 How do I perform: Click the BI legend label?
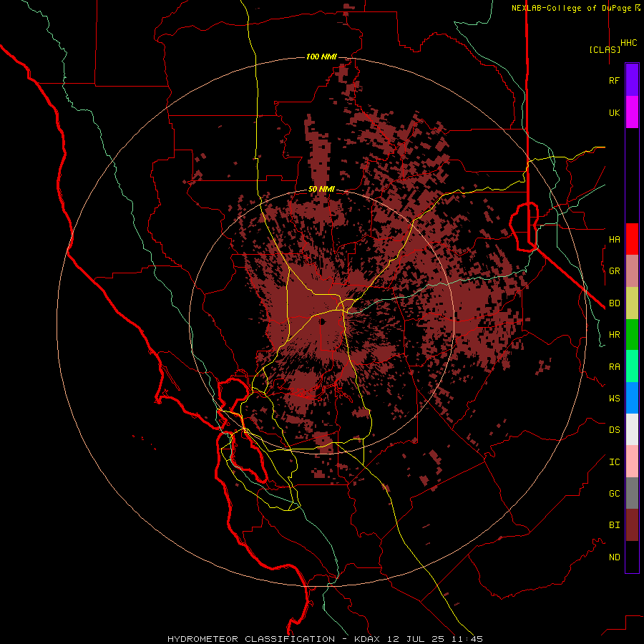click(x=614, y=525)
